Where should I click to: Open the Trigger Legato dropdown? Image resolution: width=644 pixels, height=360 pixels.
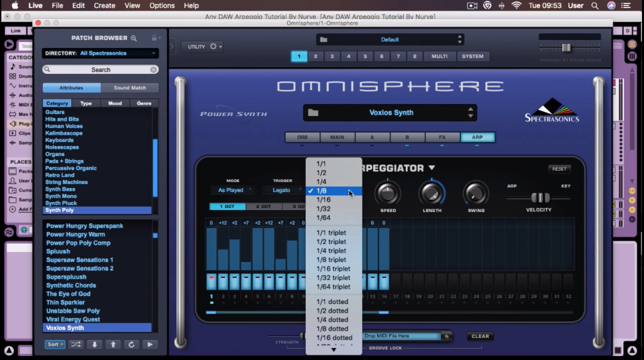point(282,190)
